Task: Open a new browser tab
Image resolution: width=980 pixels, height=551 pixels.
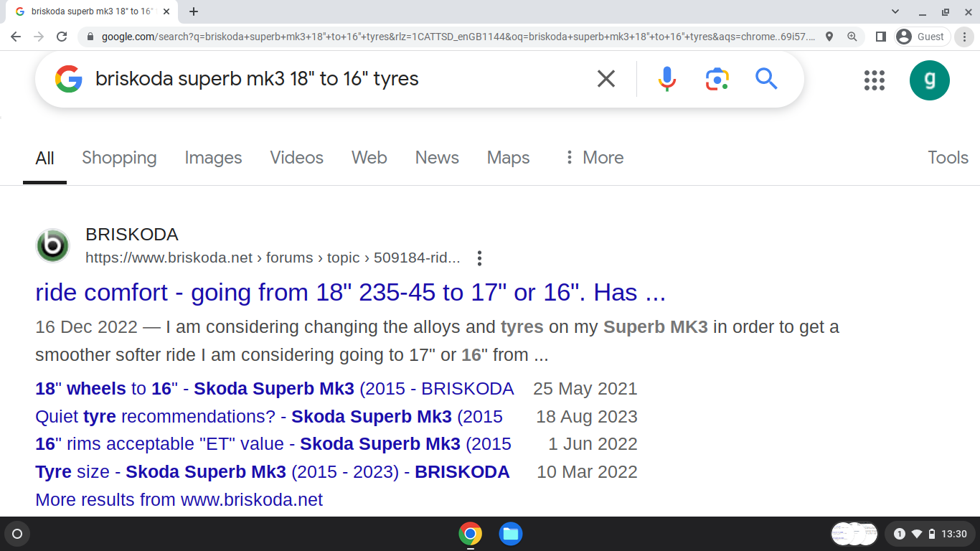Action: (194, 11)
